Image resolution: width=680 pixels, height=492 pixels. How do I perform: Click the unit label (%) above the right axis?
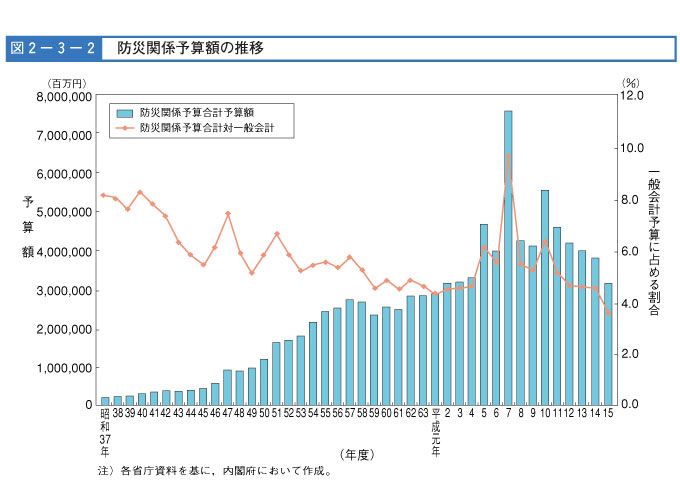pyautogui.click(x=631, y=83)
